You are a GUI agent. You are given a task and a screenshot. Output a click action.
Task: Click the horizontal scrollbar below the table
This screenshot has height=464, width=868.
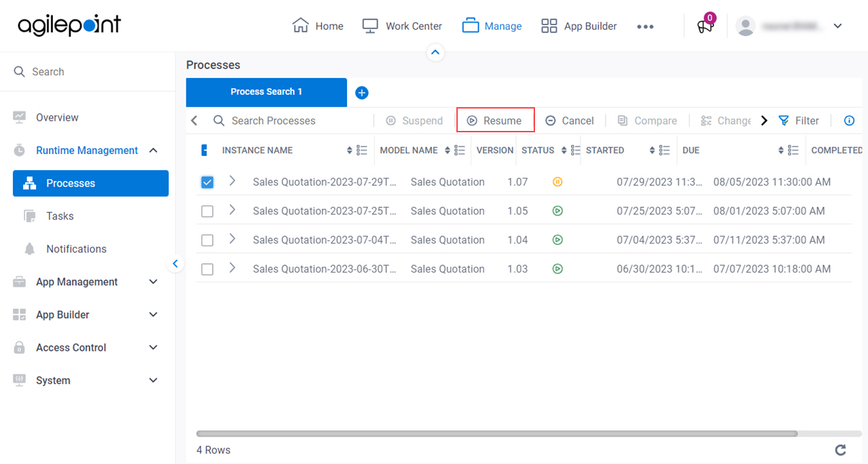click(496, 433)
